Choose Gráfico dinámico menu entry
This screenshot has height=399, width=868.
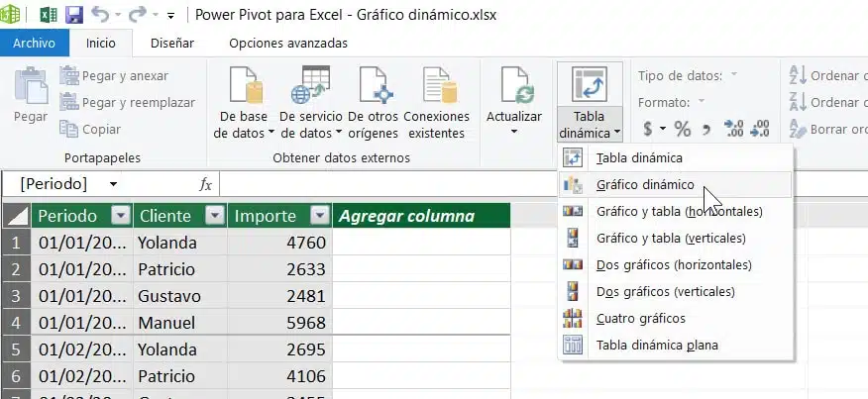pos(676,184)
